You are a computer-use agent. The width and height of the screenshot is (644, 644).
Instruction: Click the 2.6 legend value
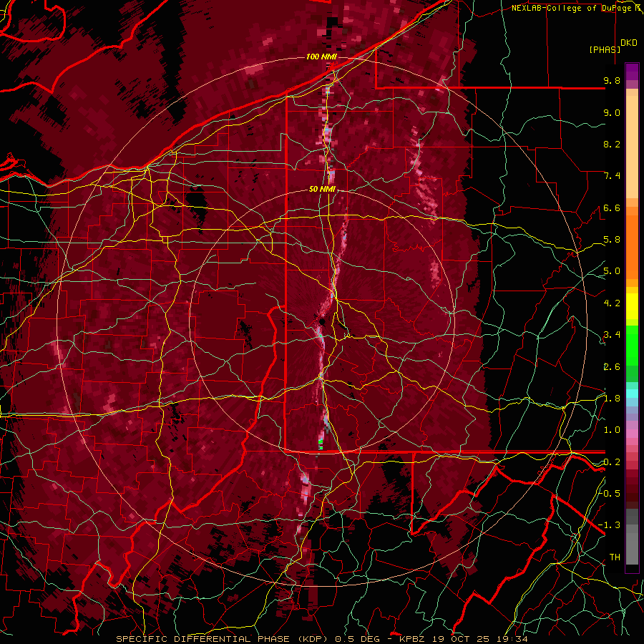click(612, 367)
